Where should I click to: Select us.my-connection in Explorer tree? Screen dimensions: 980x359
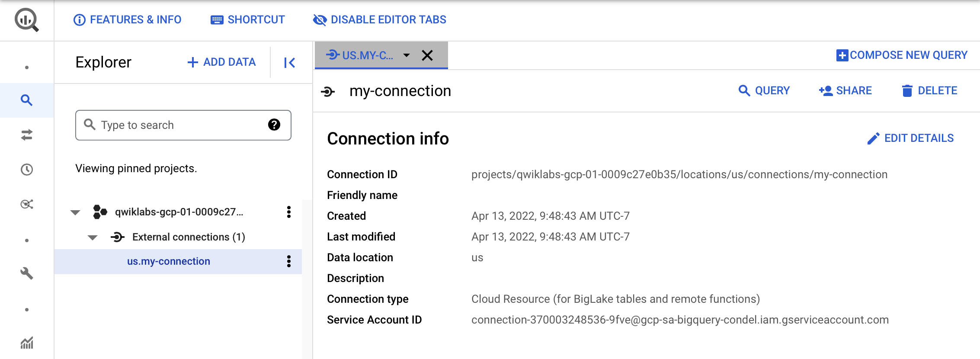(169, 261)
